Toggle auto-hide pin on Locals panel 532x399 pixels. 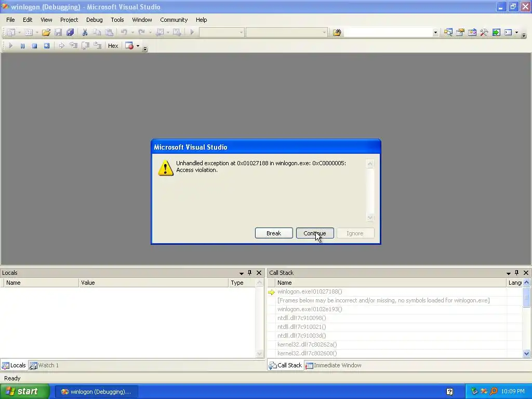pyautogui.click(x=250, y=273)
